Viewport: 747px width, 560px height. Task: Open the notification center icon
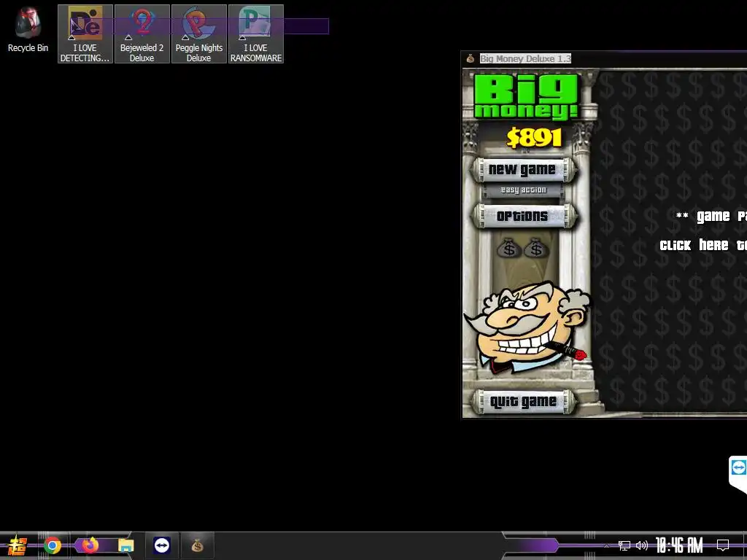click(x=723, y=545)
